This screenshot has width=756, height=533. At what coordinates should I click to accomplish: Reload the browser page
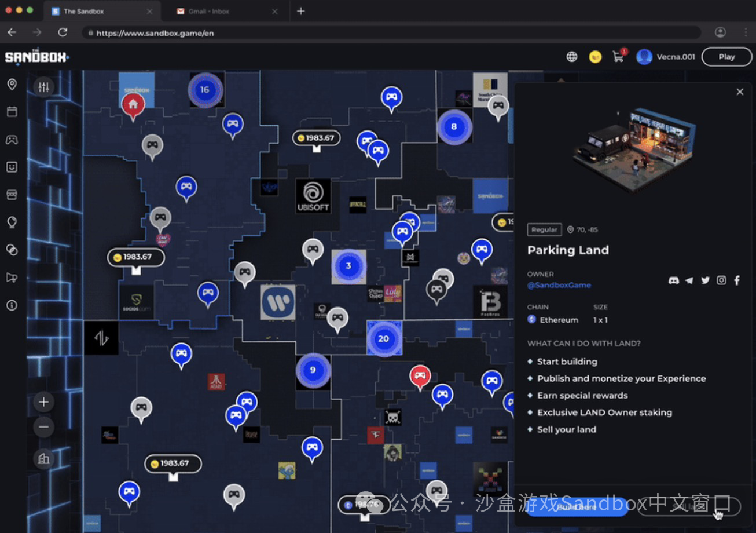coord(63,32)
